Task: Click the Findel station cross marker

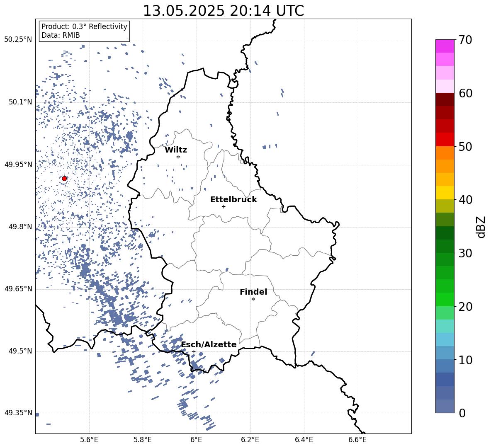Action: tap(253, 299)
